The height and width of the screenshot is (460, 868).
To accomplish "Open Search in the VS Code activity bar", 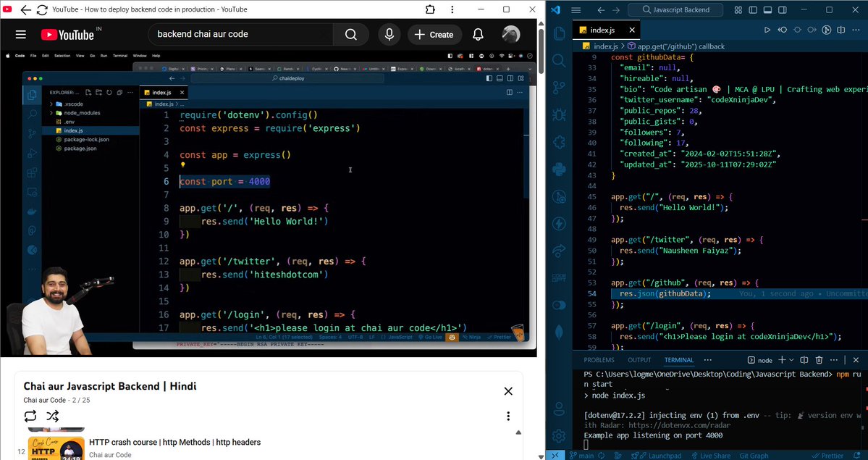I will coord(559,60).
